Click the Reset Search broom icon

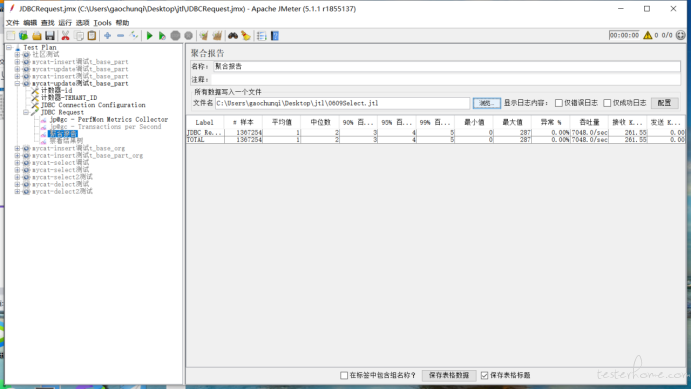pyautogui.click(x=246, y=36)
